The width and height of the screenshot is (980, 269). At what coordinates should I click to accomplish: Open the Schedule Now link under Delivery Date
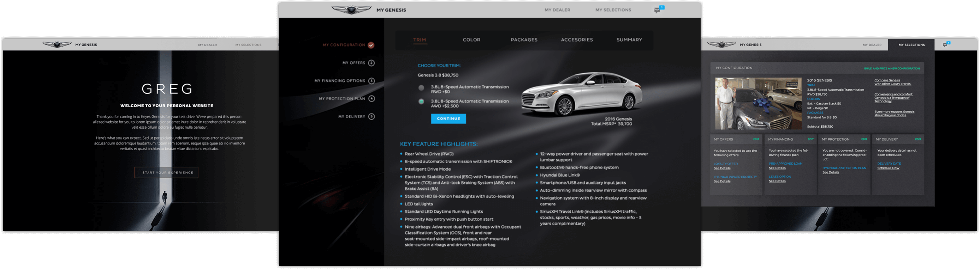tap(888, 168)
